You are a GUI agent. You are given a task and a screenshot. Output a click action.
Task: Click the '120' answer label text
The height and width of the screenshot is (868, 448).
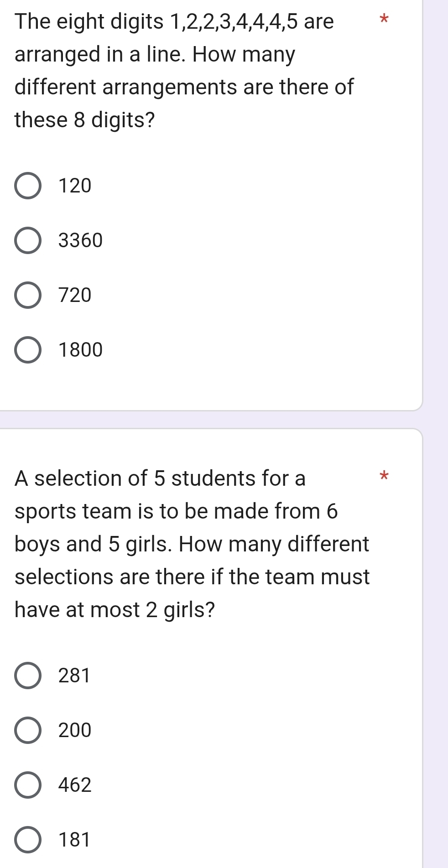[75, 186]
